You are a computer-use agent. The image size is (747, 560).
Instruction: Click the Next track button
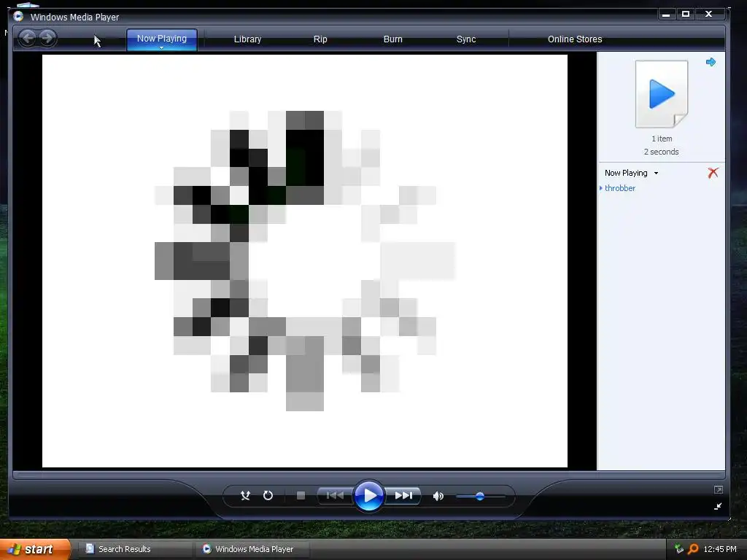[403, 496]
